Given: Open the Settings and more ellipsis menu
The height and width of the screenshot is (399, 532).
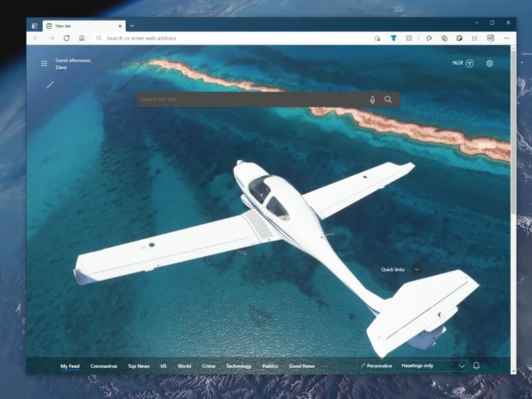Looking at the screenshot, I should [x=507, y=39].
